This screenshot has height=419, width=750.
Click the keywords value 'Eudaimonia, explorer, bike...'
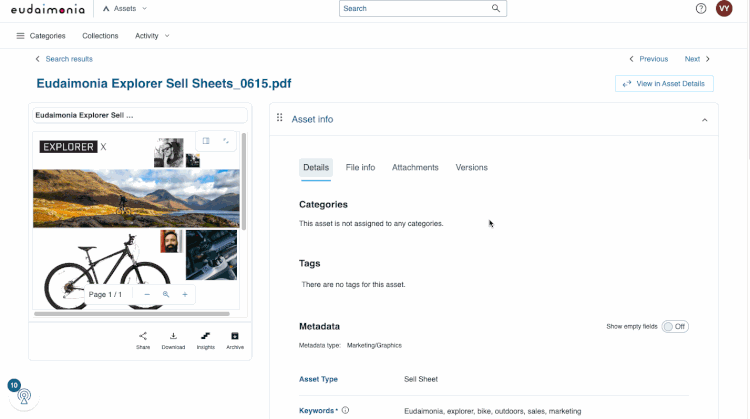click(493, 411)
